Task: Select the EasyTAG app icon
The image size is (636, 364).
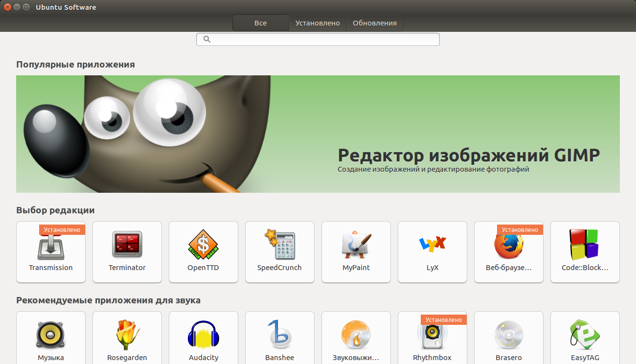Action: [x=585, y=334]
